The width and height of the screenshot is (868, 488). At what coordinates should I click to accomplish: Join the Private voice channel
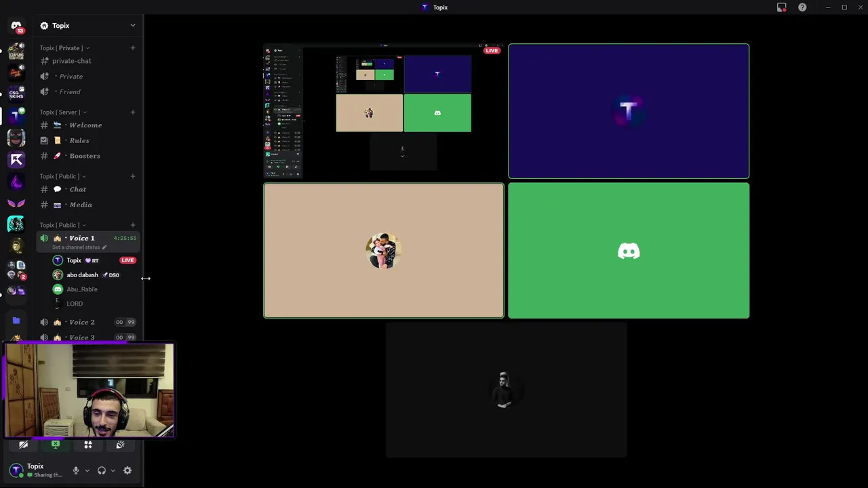point(87,77)
